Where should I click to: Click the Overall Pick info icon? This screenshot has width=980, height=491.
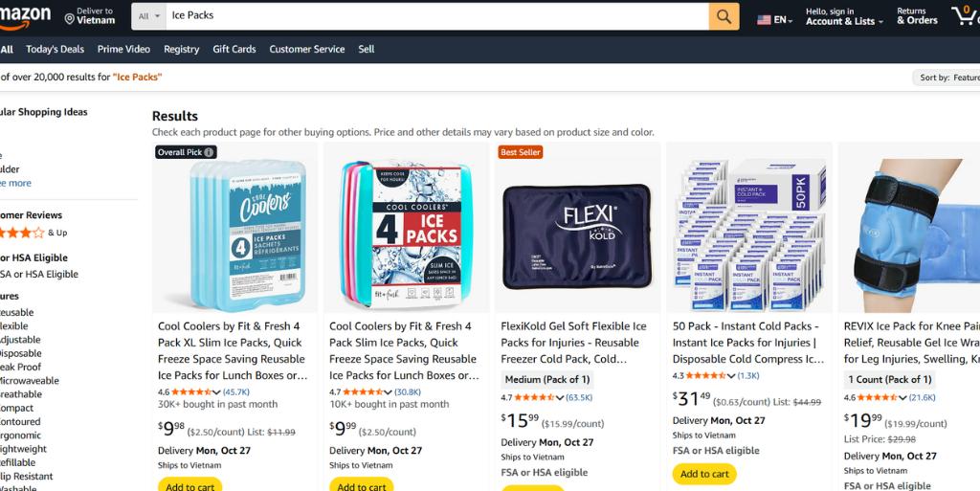coord(209,152)
